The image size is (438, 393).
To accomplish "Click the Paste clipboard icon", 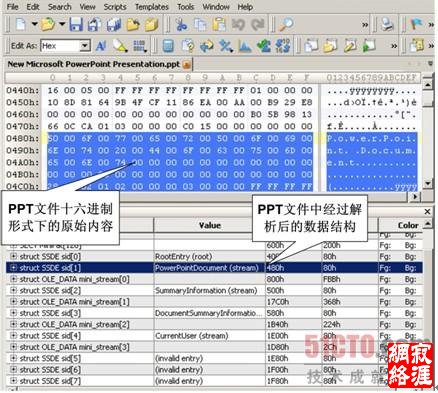I will click(219, 25).
